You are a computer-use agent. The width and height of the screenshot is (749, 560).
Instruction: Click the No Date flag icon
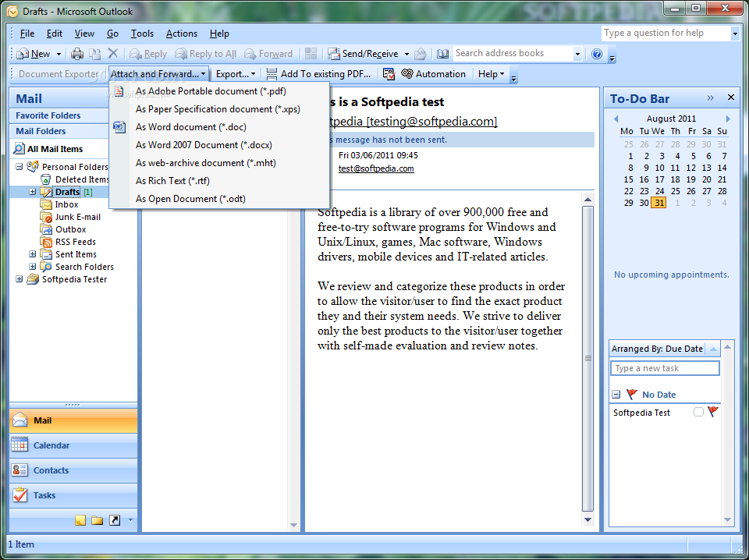coord(631,395)
